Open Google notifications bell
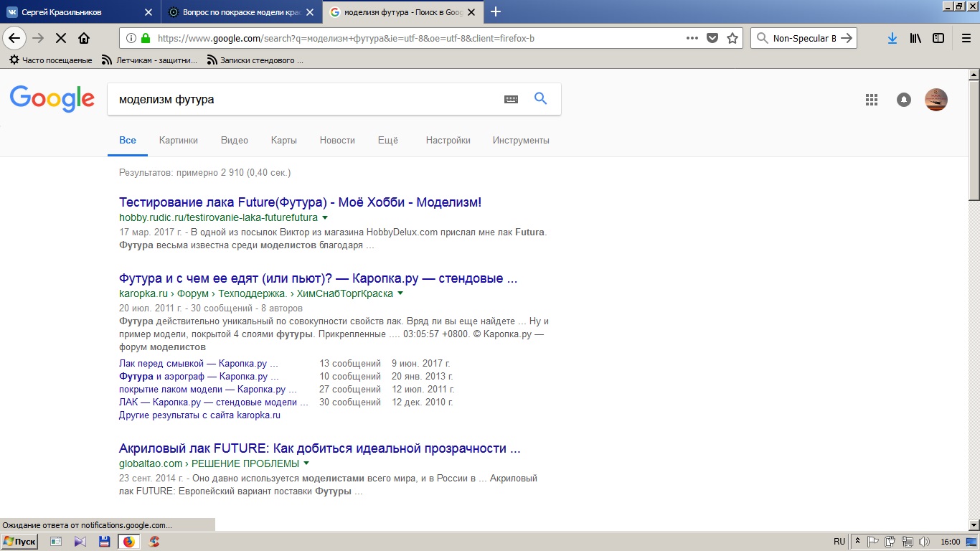 tap(904, 100)
